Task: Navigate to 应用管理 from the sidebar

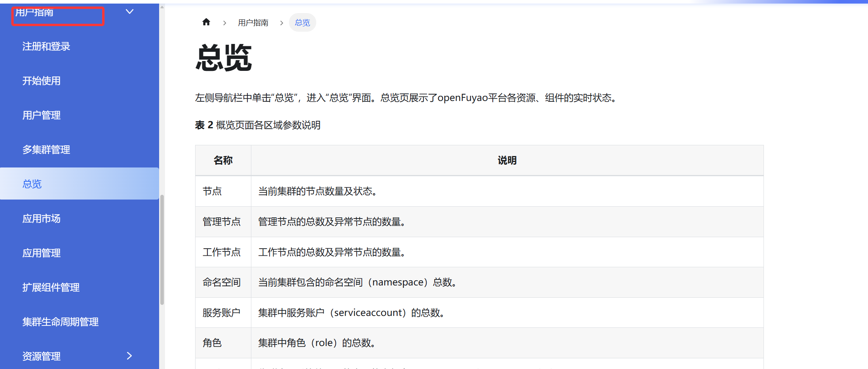Action: (42, 253)
